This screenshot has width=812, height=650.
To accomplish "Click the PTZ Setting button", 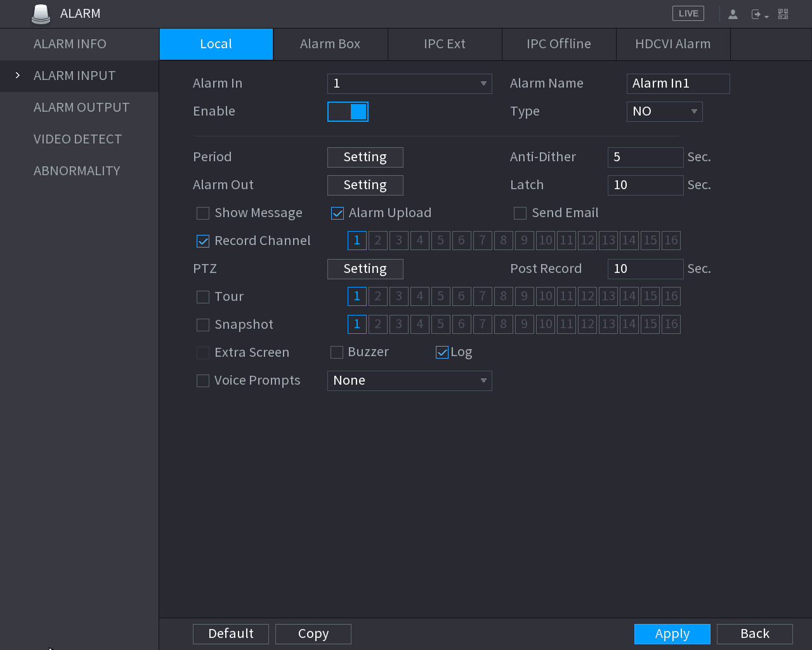I will pyautogui.click(x=365, y=269).
